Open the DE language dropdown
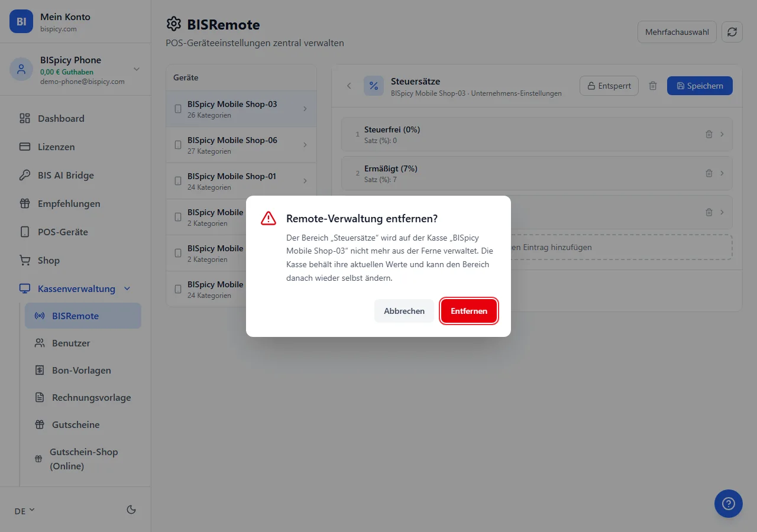The image size is (757, 532). 25,511
